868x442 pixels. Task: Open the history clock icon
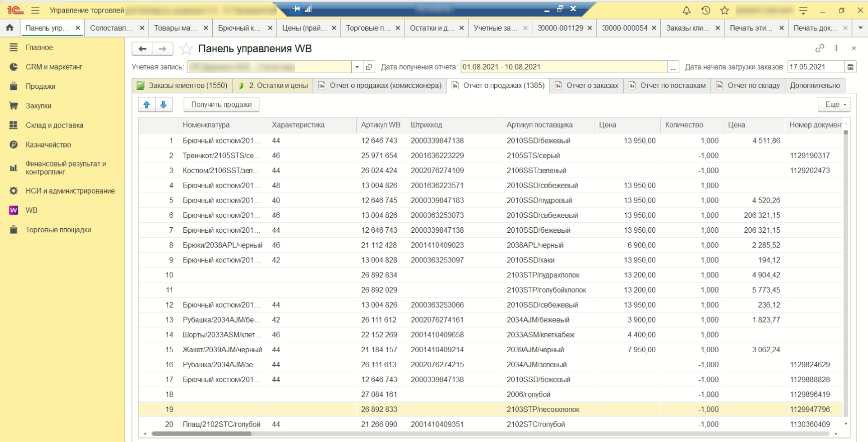tap(705, 10)
